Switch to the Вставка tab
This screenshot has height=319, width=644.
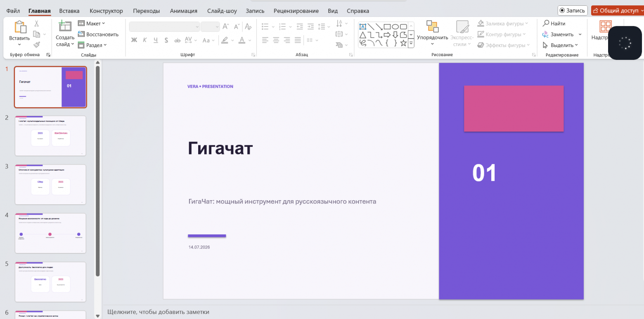pyautogui.click(x=69, y=11)
